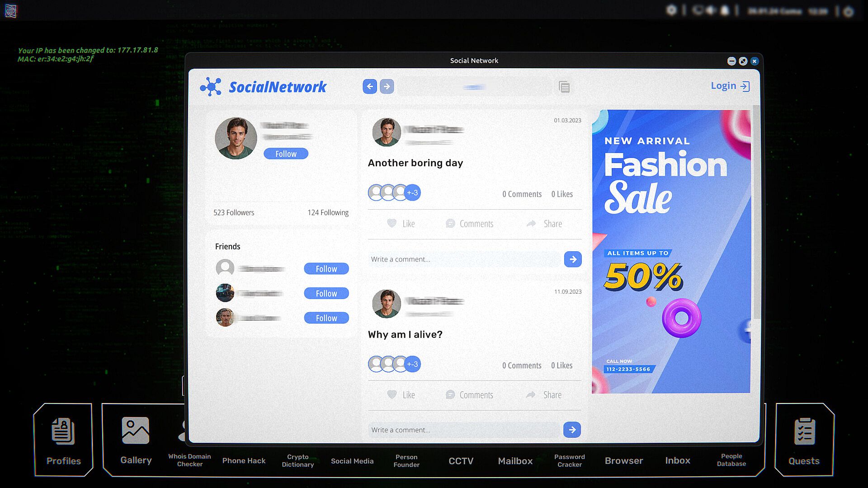Open CCTV from the bottom dock

pos(461,460)
